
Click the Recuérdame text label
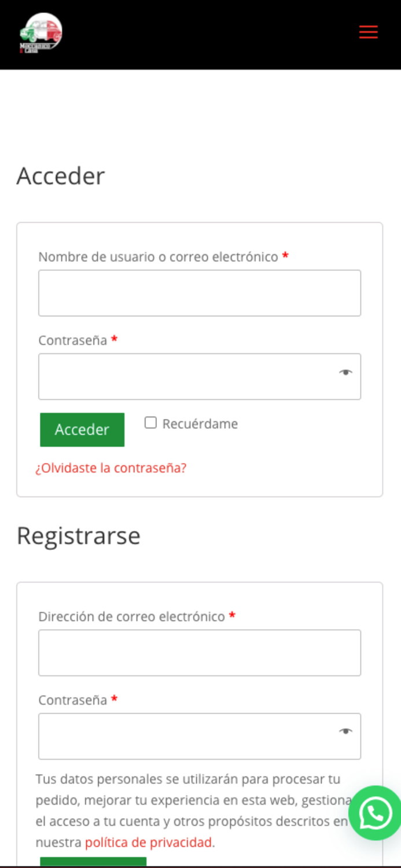[x=200, y=424]
